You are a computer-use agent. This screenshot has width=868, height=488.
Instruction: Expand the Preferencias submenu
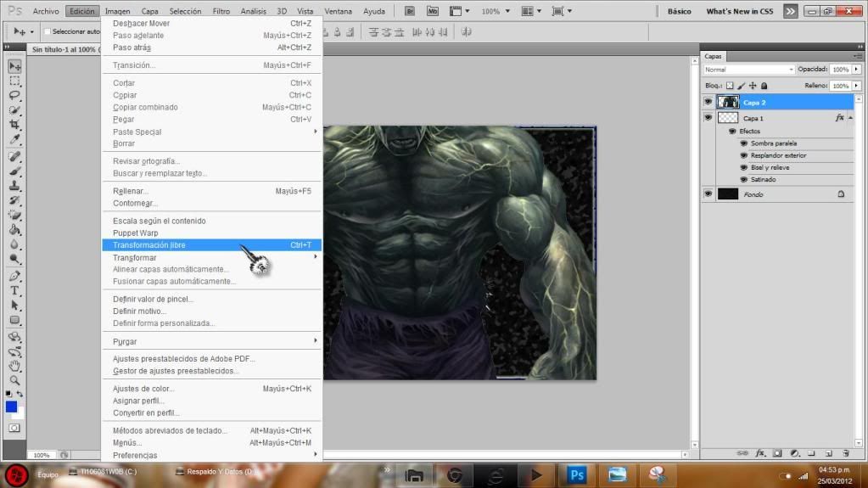coord(211,455)
